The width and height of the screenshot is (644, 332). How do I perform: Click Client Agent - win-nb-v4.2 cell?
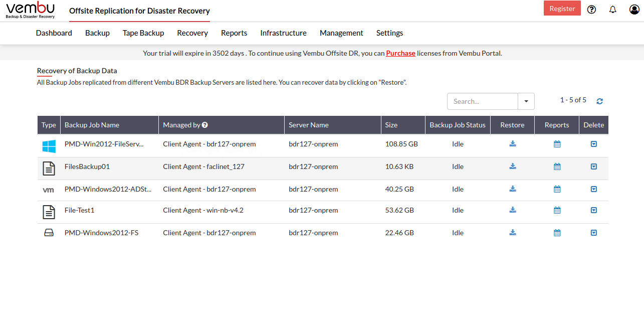(x=203, y=210)
